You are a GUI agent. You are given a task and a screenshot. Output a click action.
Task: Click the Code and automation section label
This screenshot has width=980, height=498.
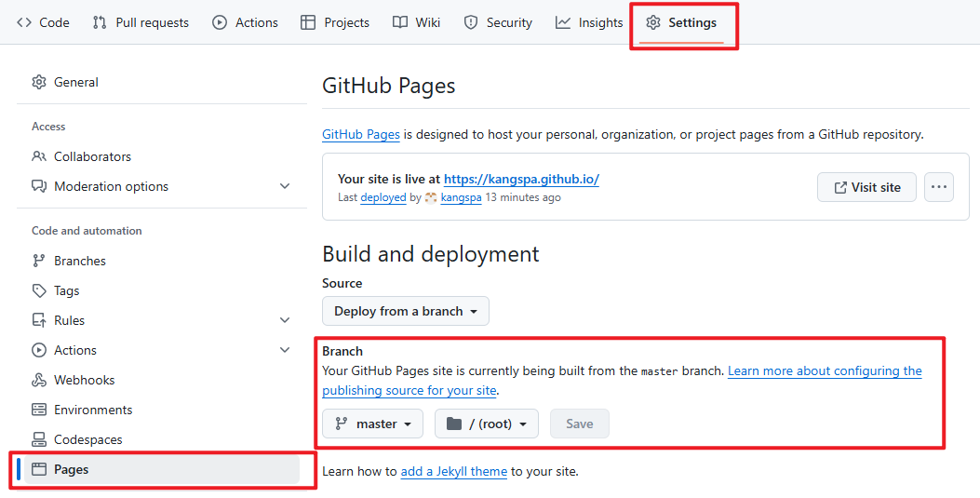87,231
